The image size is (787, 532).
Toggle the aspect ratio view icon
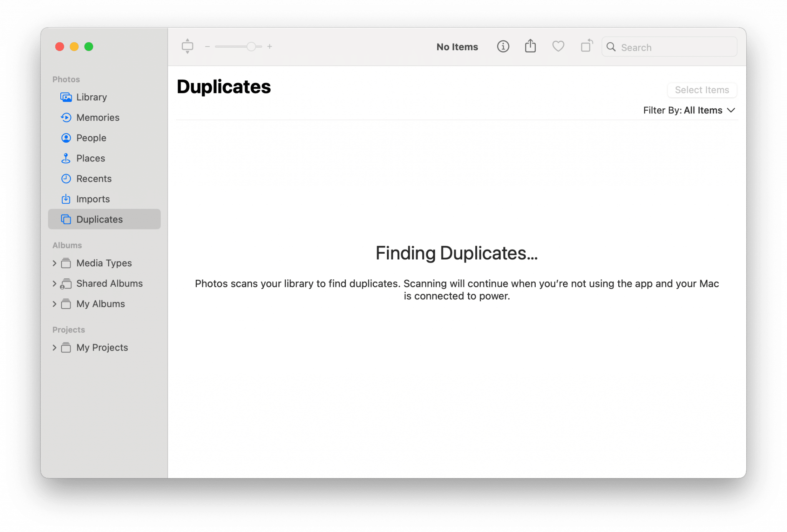coord(188,46)
